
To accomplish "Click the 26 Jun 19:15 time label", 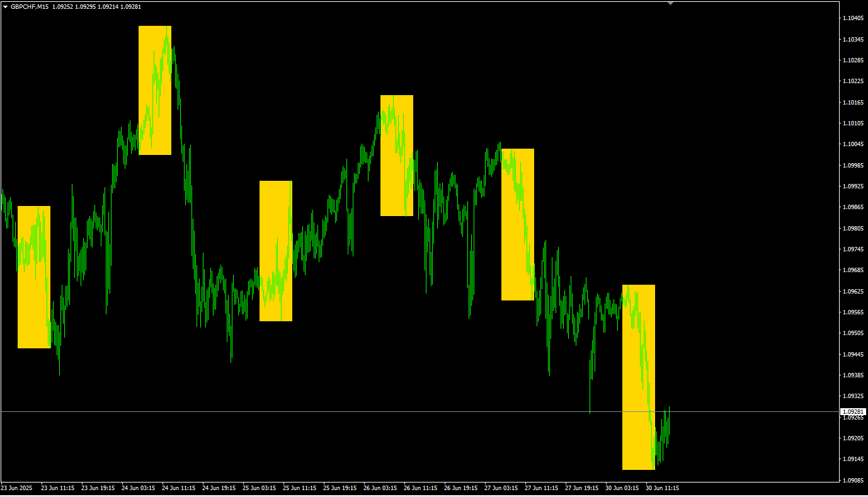I will point(461,488).
